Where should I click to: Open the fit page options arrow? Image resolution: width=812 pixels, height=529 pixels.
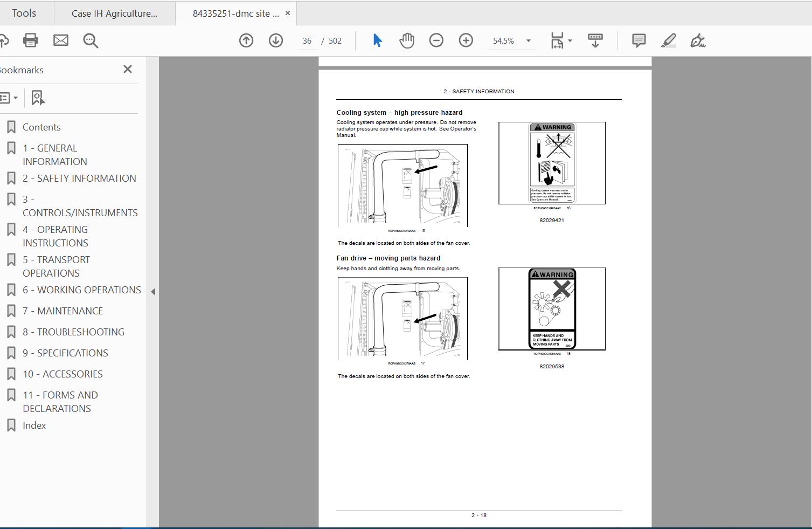click(570, 40)
